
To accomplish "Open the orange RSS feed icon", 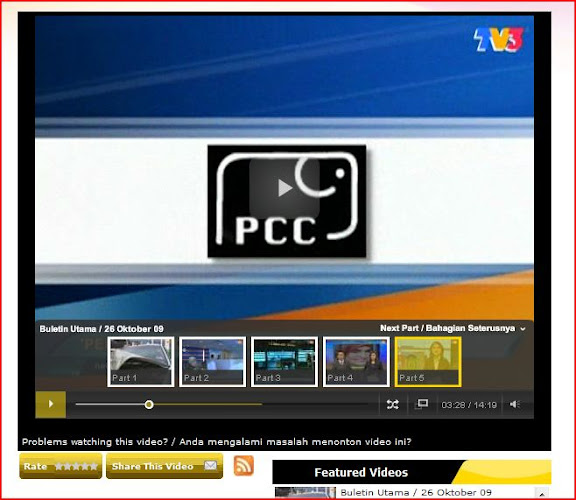I will coord(244,465).
